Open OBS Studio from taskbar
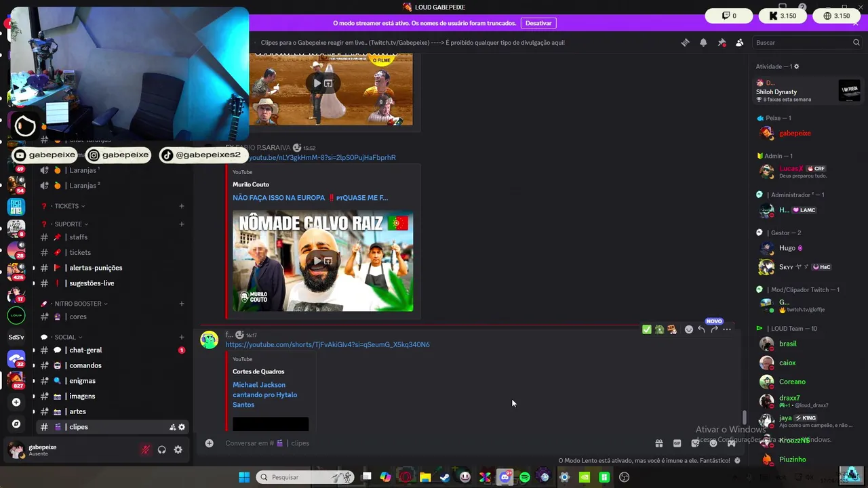Viewport: 868px width, 488px height. tap(624, 477)
